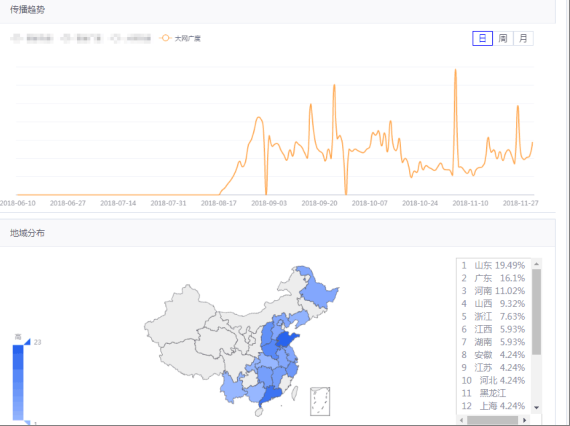Select 河南 11.02% in ranking list
The height and width of the screenshot is (426, 570).
(493, 291)
